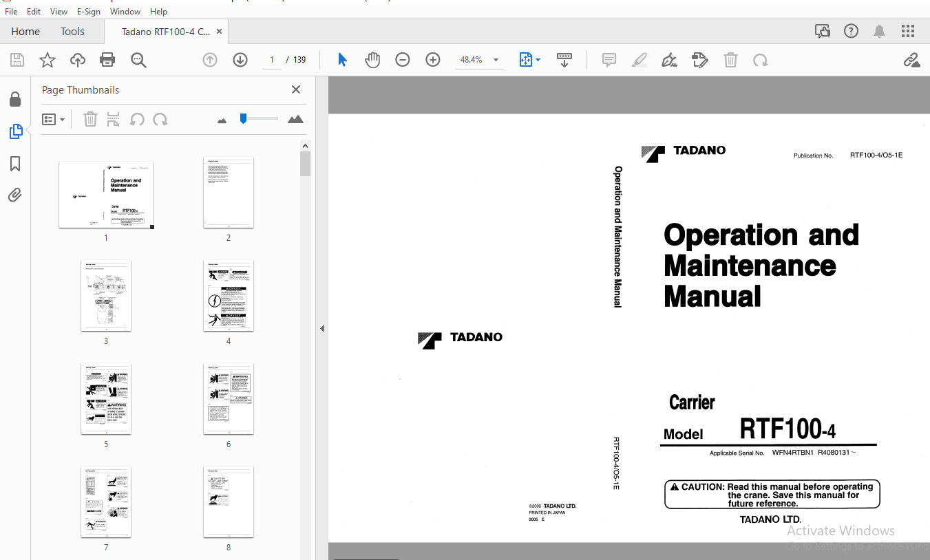Delete selected page thumbnails trash icon
Image resolution: width=930 pixels, height=560 pixels.
click(x=90, y=119)
